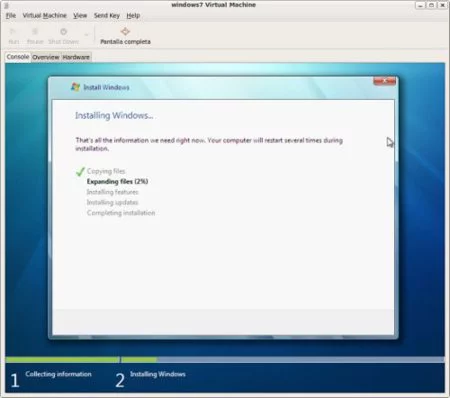Click the green checkmark beside Copying files

coord(80,171)
